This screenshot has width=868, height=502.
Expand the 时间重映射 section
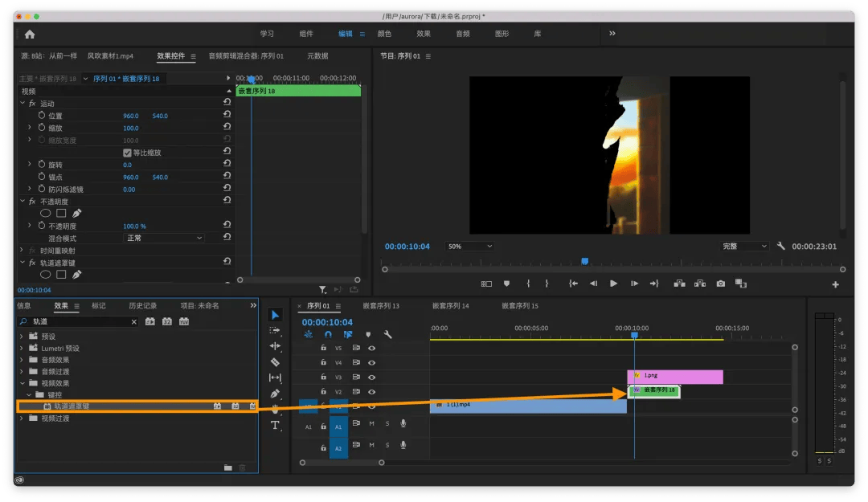click(x=23, y=251)
